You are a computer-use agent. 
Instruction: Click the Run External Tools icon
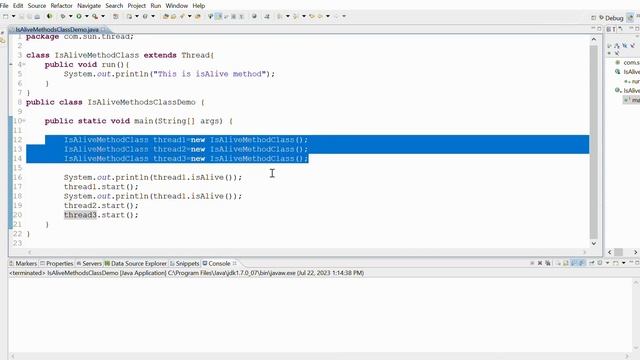pos(95,16)
